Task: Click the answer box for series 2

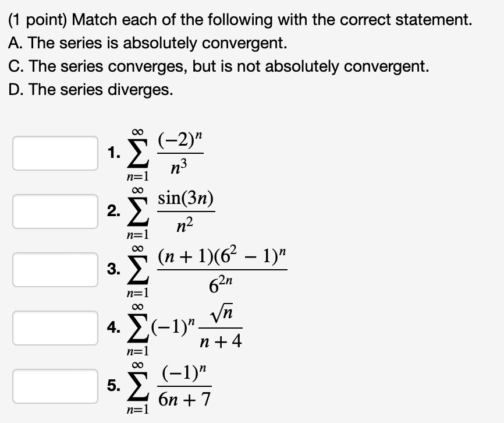Action: [x=55, y=211]
